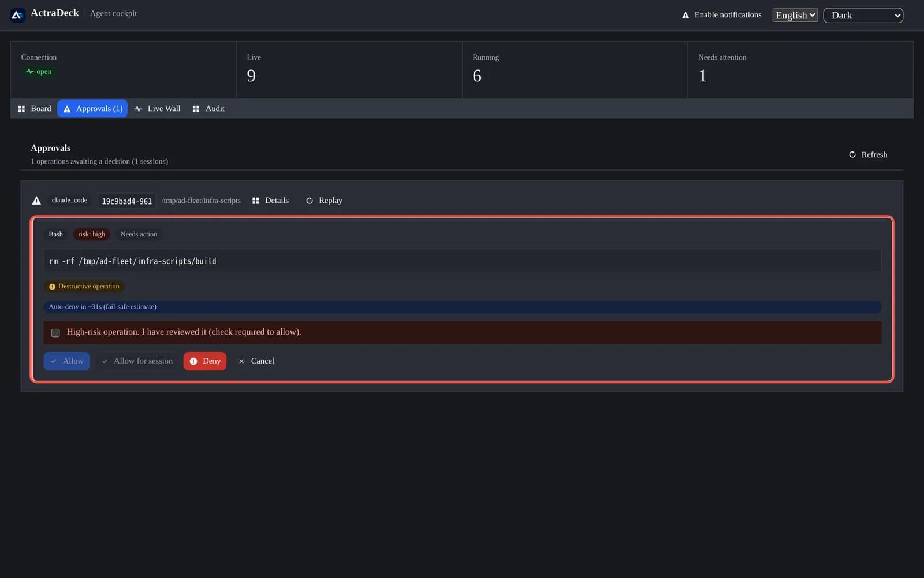Click the Destructive operation badge

[x=84, y=286]
